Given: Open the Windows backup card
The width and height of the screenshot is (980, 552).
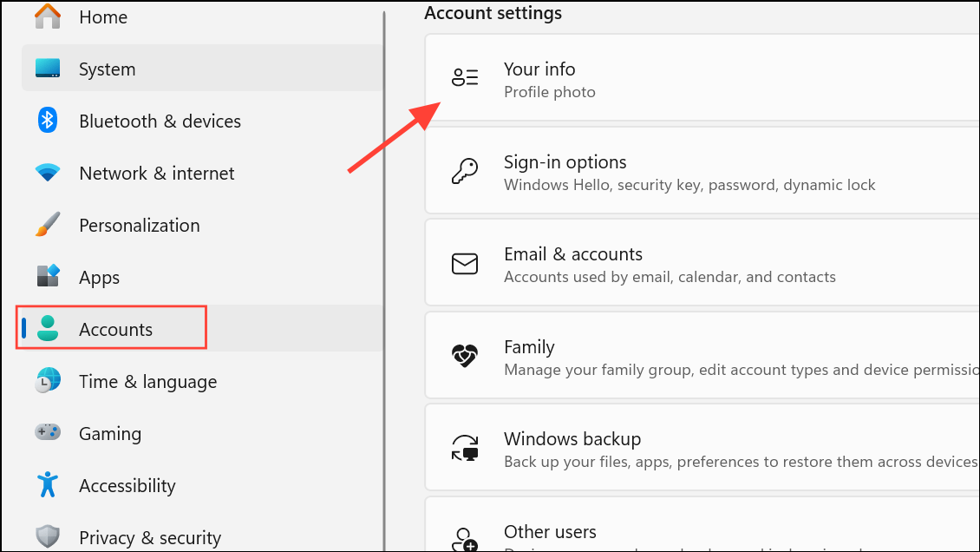Looking at the screenshot, I should pos(702,448).
